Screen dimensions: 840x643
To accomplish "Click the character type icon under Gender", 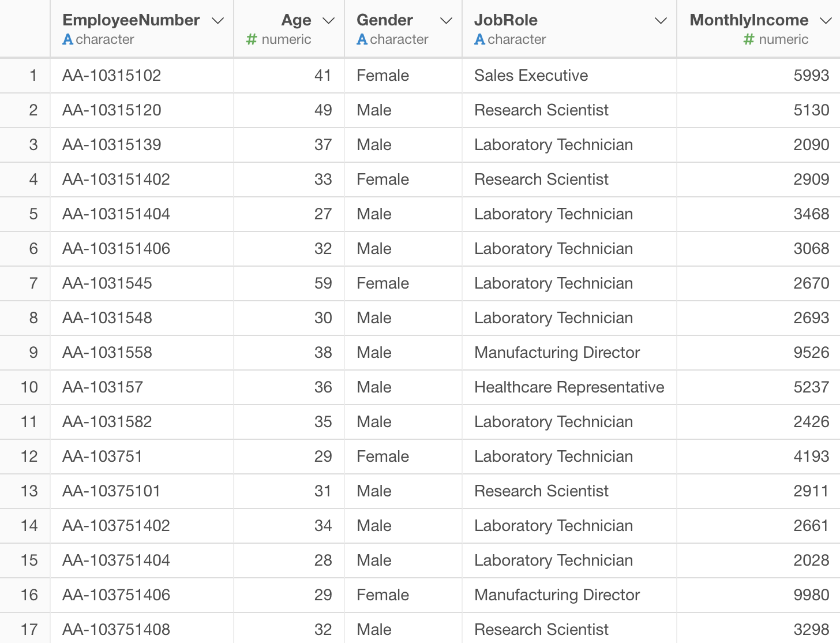I will click(362, 39).
